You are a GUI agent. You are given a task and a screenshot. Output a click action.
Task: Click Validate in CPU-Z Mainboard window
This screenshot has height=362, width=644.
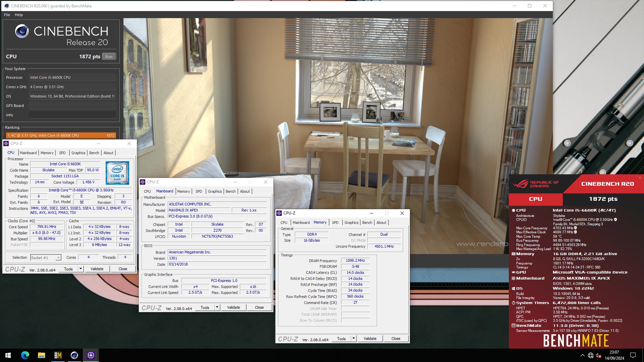(x=233, y=308)
